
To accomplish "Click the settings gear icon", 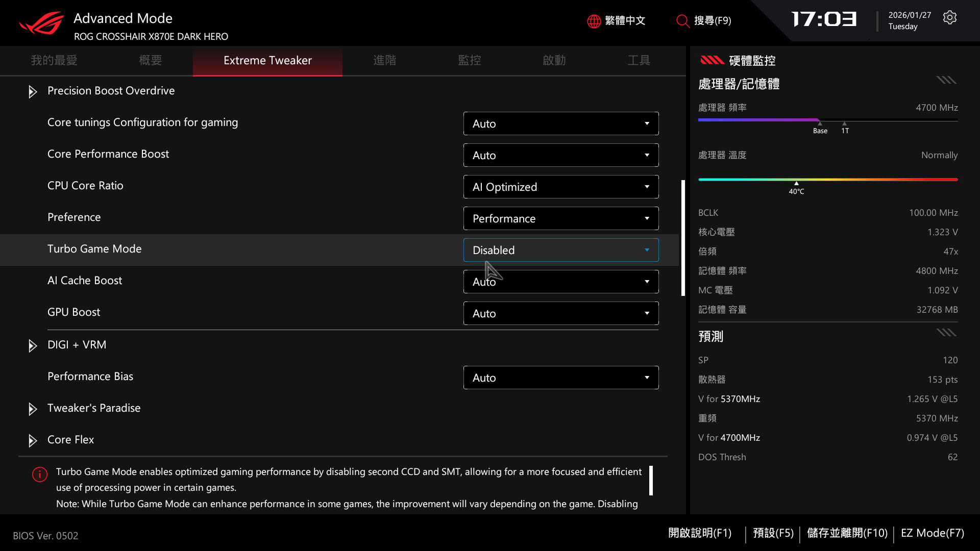I will click(949, 18).
